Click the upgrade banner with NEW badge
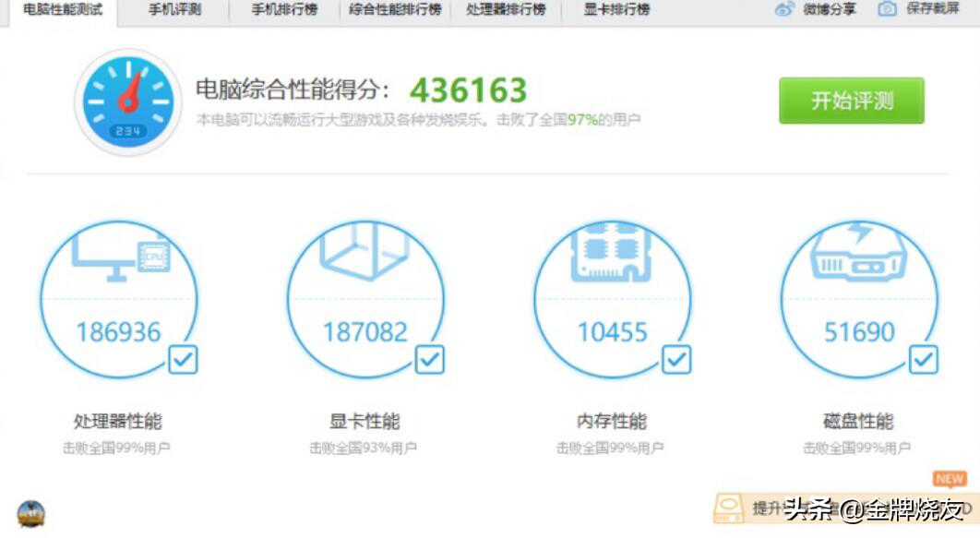Screen dimensions: 980x538 point(840,507)
